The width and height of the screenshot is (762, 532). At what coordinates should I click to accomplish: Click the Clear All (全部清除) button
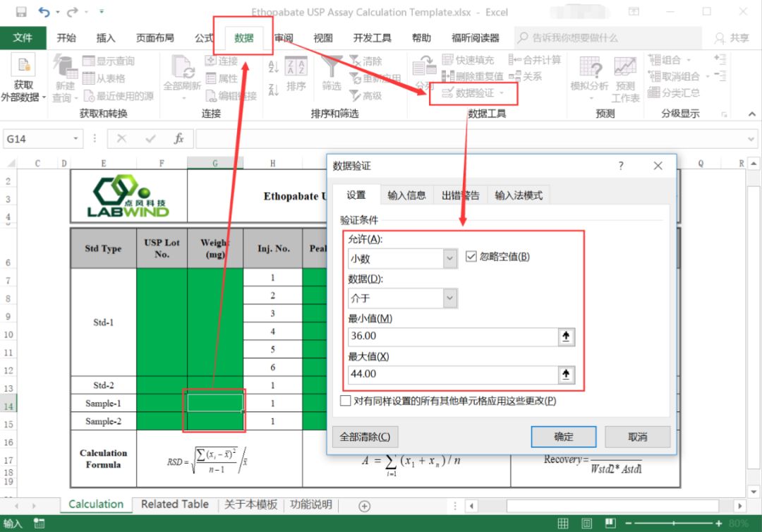(x=365, y=437)
